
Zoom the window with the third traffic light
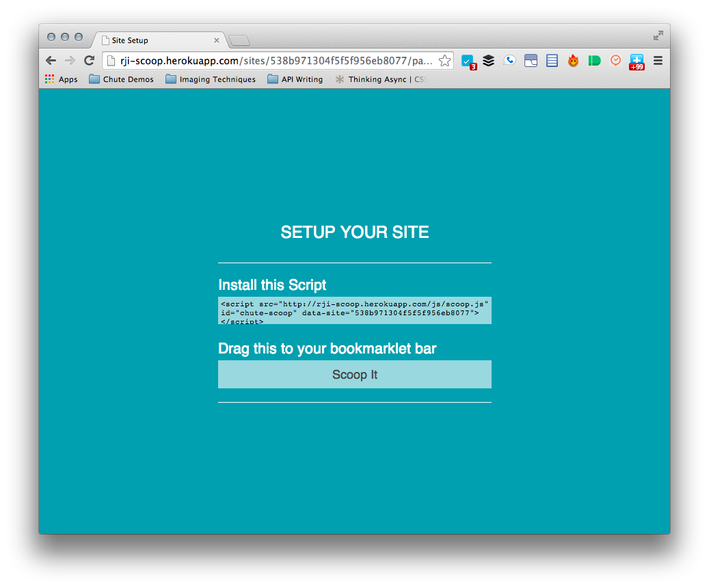[79, 37]
